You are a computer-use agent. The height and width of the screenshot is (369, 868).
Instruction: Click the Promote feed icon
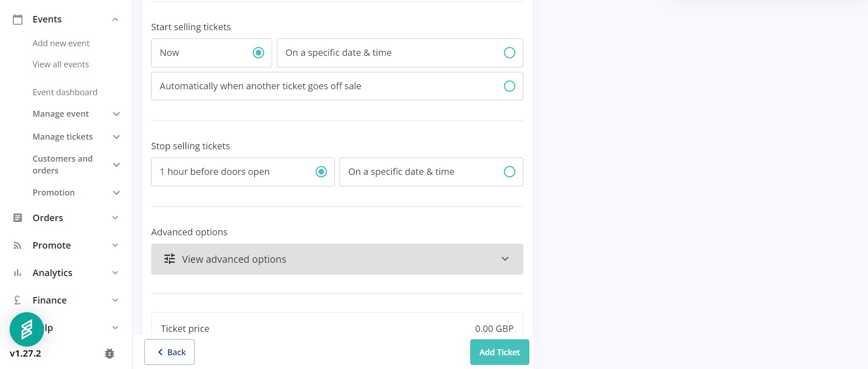point(18,245)
